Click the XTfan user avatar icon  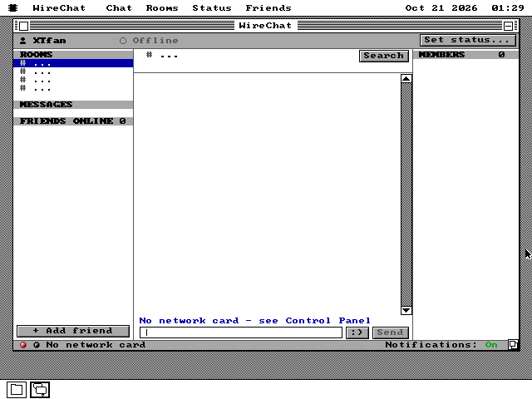22,41
